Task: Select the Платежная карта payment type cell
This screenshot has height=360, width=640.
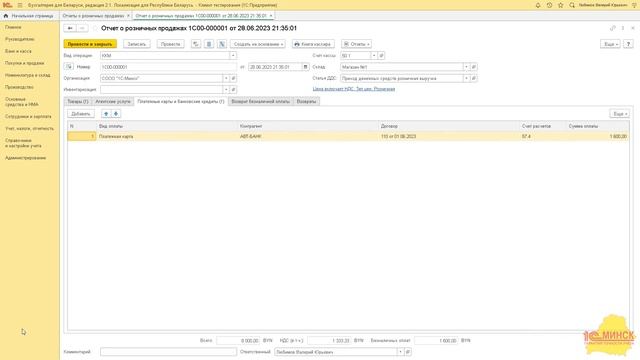Action: point(167,136)
